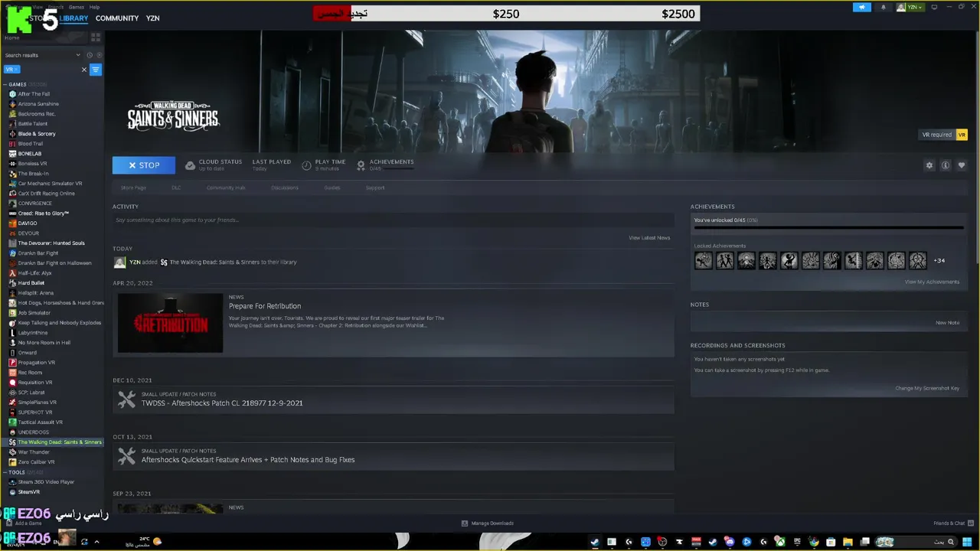Screen dimensions: 980x551
Task: Click the Steam icon in Windows taskbar
Action: tap(594, 542)
